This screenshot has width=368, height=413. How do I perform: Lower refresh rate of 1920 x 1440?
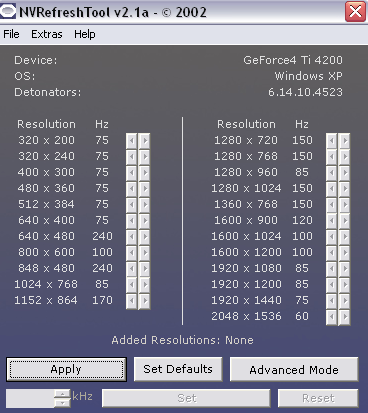click(332, 301)
